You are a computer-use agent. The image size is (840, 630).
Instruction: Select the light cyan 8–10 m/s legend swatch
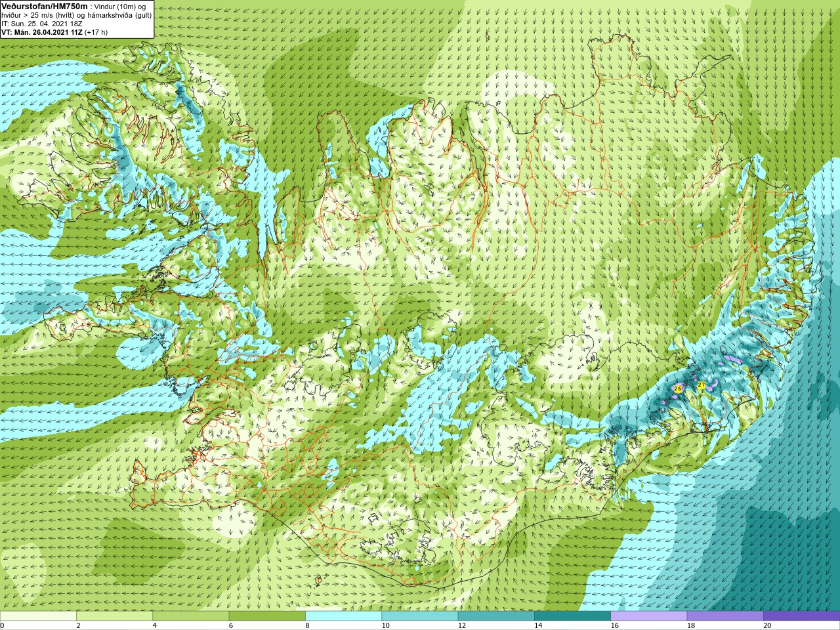(343, 616)
